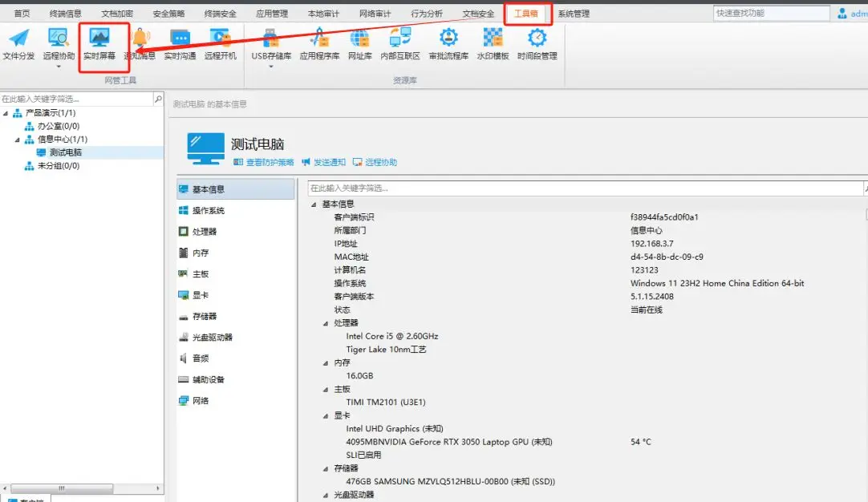Collapse the 信息中心 tree node

tap(18, 140)
